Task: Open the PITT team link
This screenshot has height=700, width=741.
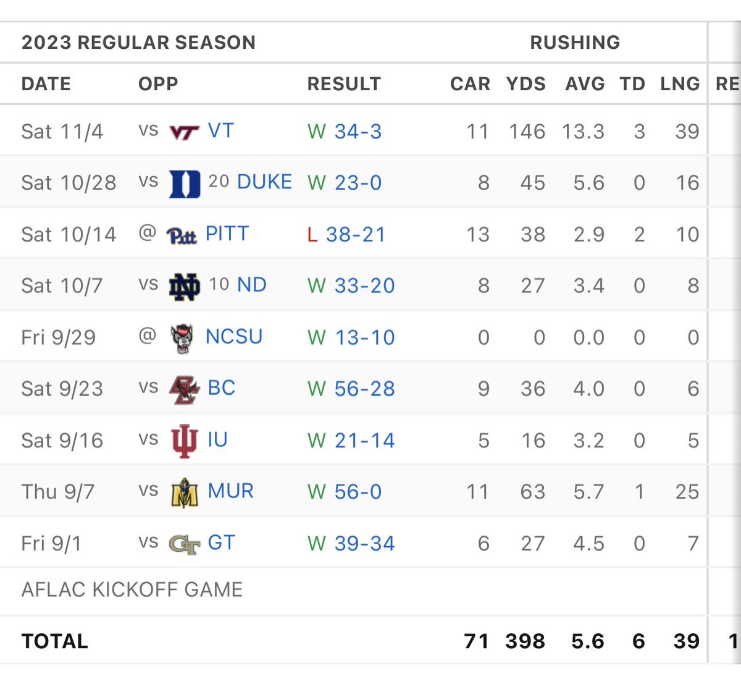Action: coord(227,234)
